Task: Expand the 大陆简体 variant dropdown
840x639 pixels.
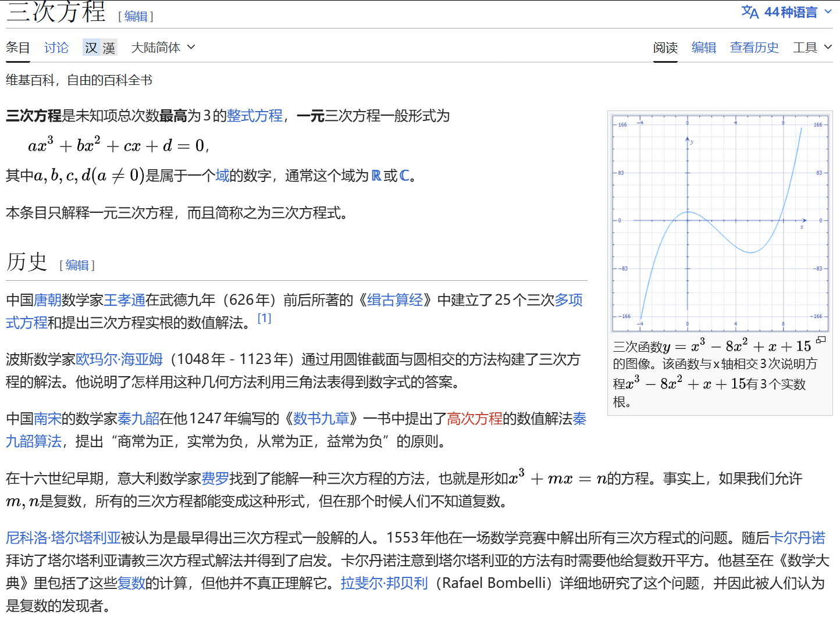Action: tap(163, 47)
